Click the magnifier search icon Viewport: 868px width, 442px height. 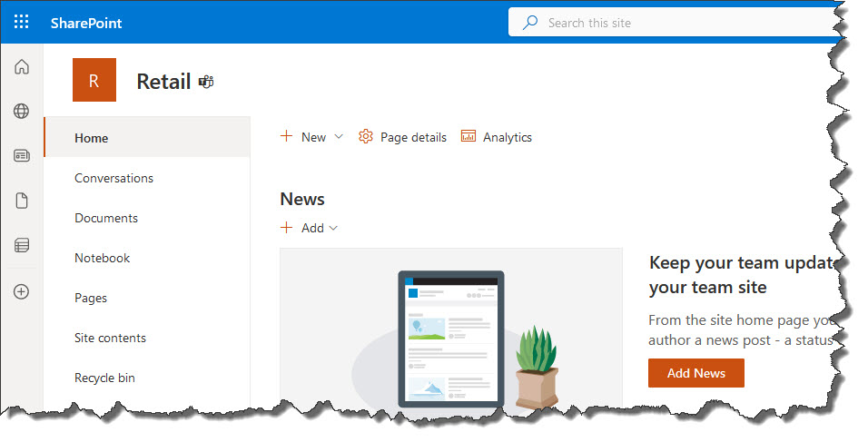(530, 23)
